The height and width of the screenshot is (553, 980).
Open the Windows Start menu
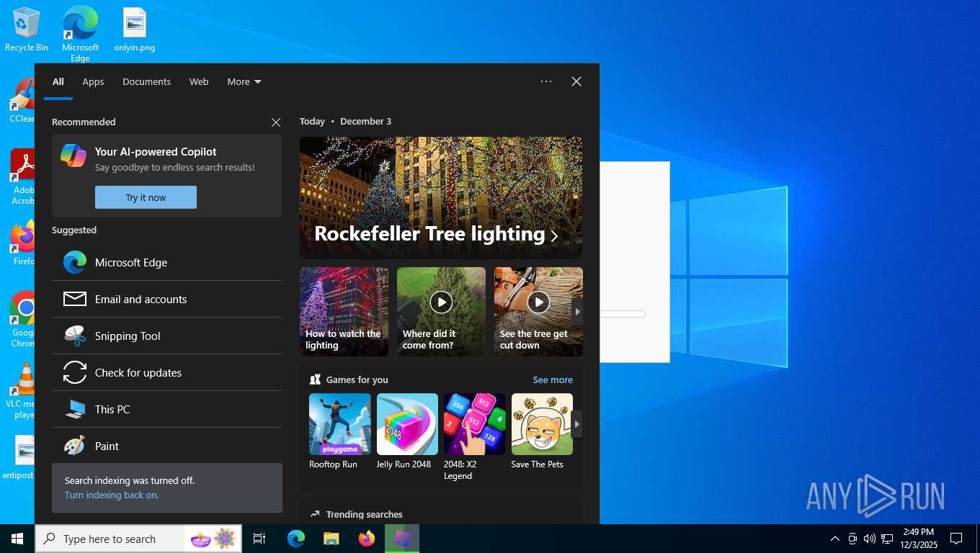pyautogui.click(x=17, y=539)
